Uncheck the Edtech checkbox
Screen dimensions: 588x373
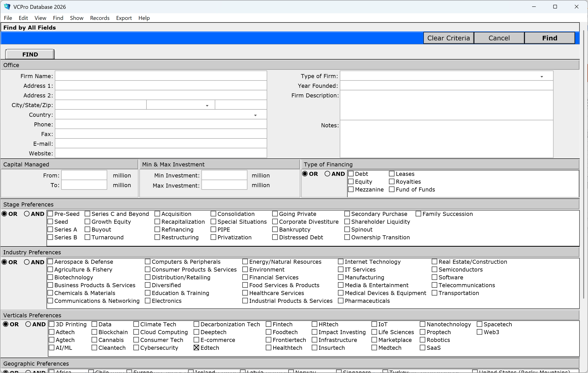click(196, 348)
